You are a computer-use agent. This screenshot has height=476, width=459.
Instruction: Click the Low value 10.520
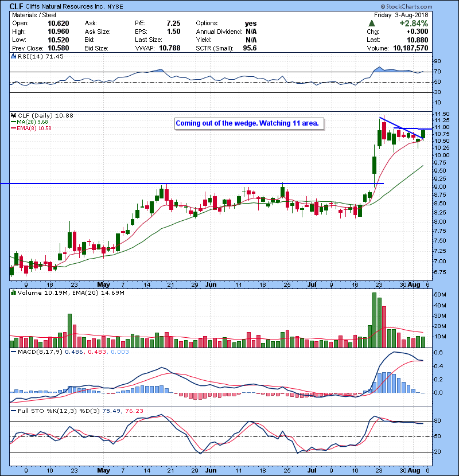[x=59, y=40]
